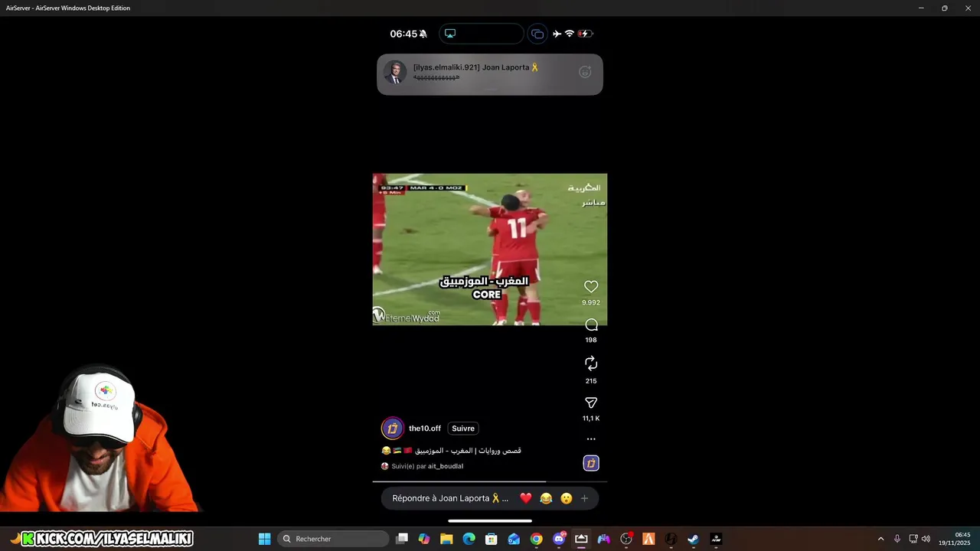This screenshot has width=980, height=551.
Task: Open the orange A app in taskbar
Action: 648,539
